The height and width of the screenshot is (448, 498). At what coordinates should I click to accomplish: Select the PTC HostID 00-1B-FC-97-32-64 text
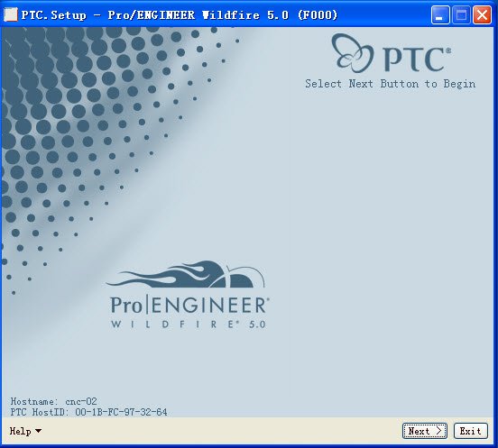click(x=88, y=412)
